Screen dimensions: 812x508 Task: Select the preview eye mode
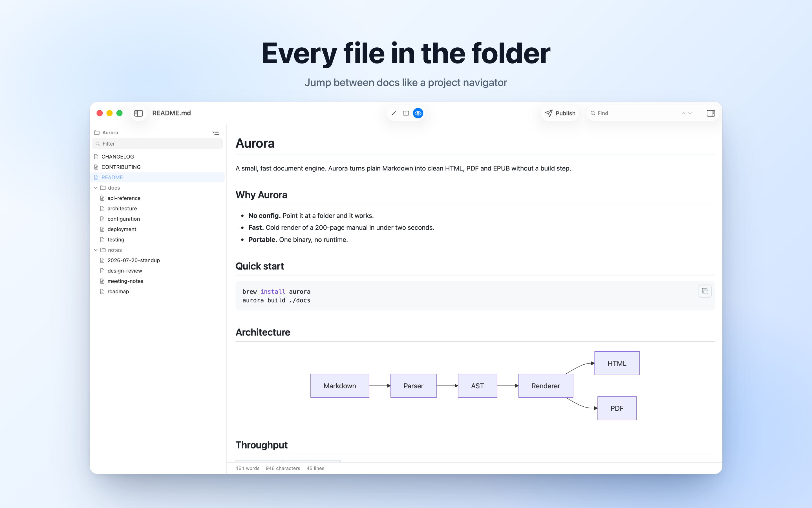(x=418, y=113)
